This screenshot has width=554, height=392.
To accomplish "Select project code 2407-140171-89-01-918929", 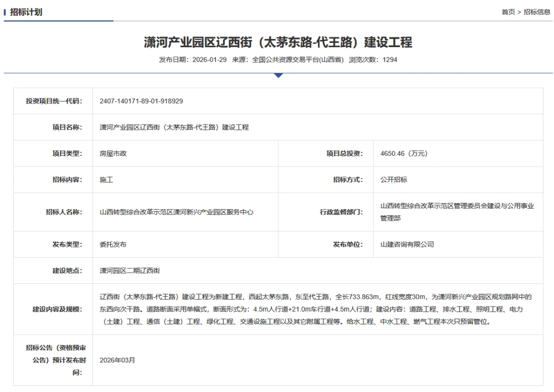I will pos(142,101).
